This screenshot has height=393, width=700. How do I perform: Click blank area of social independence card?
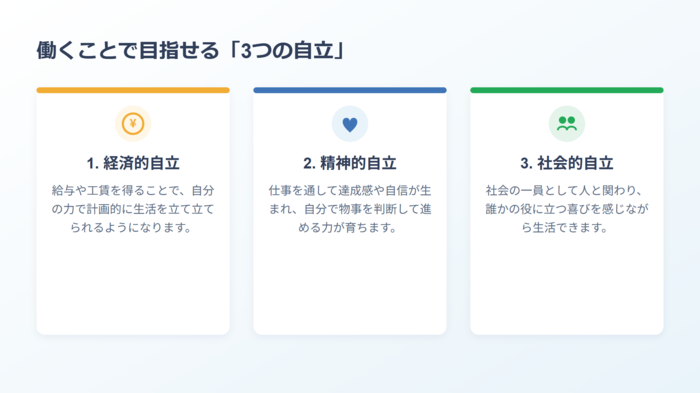tap(567, 286)
